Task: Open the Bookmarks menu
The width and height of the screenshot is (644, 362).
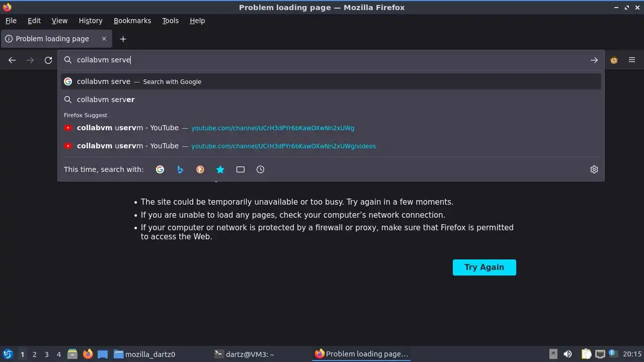Action: pyautogui.click(x=132, y=21)
